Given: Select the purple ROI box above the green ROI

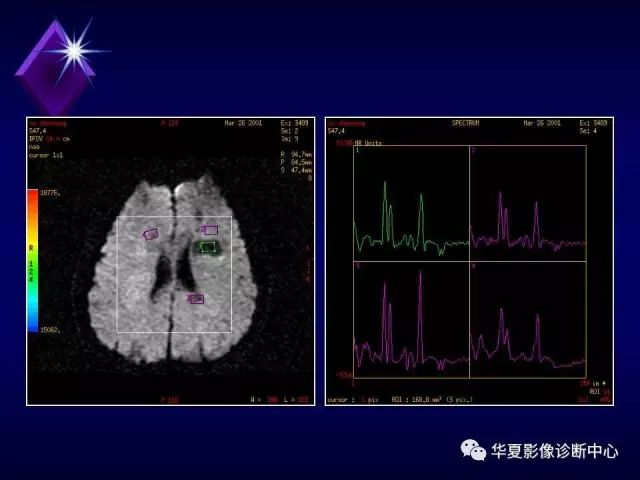Looking at the screenshot, I should point(210,230).
